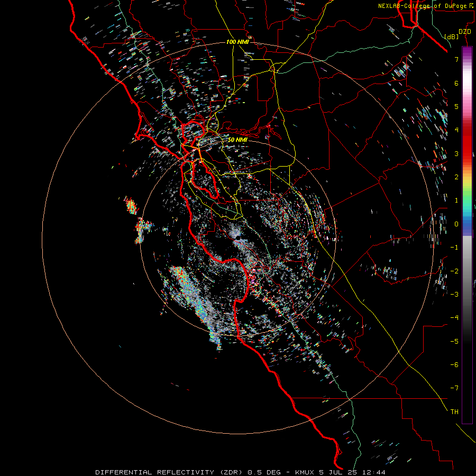Click the "7" value on the color scale
This screenshot has height=476, width=476.
click(456, 59)
